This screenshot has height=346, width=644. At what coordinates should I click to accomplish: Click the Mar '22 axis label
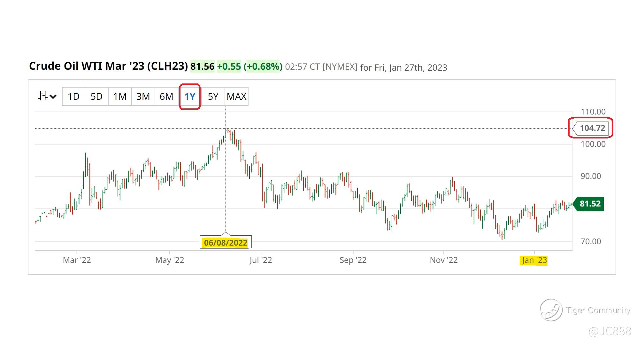coord(77,260)
